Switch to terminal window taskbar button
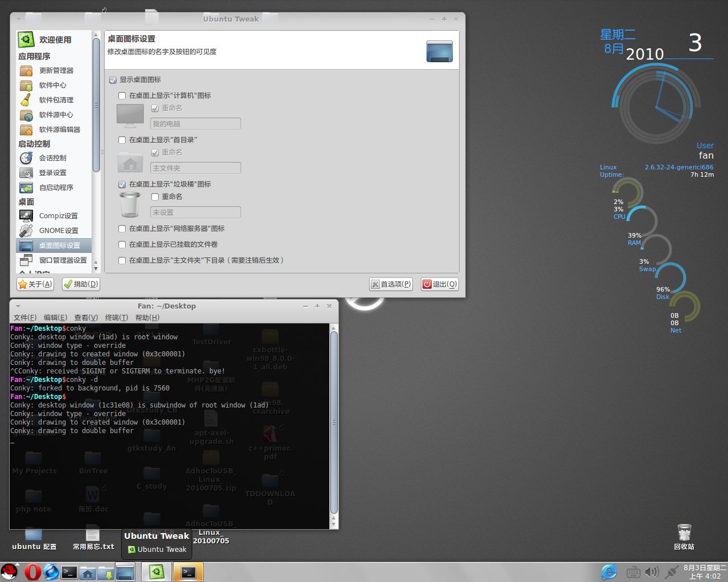 188,572
